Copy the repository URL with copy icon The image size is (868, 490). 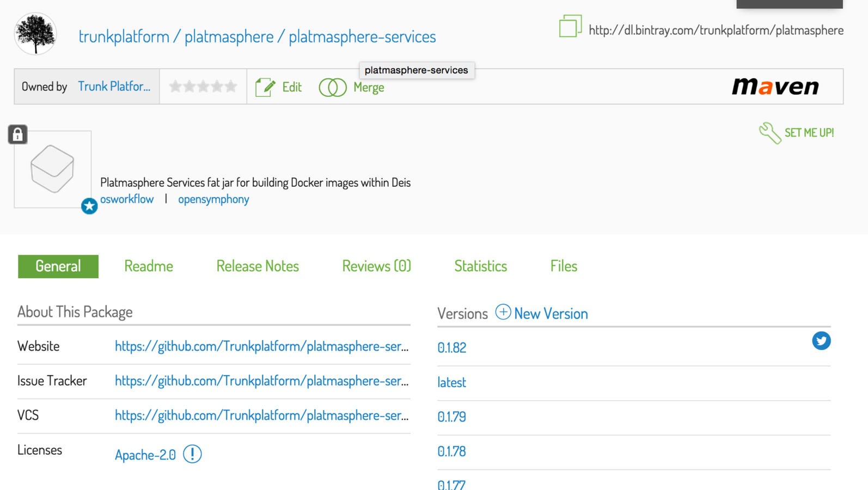pyautogui.click(x=570, y=26)
